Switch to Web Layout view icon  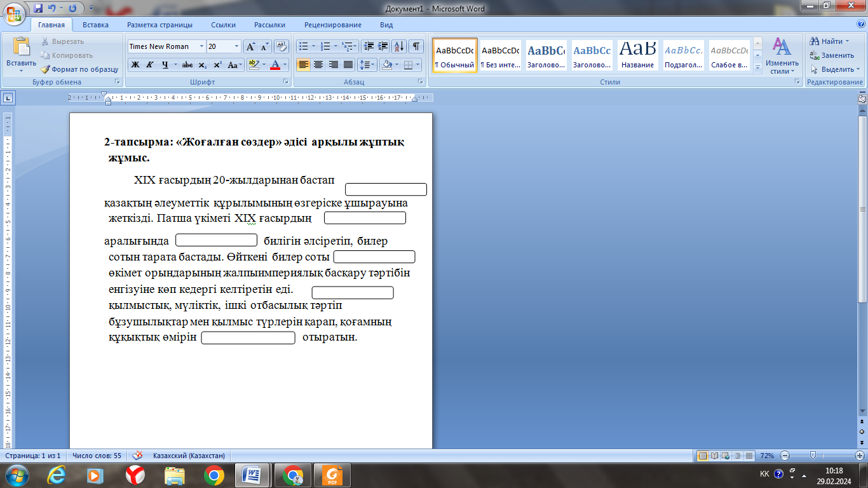(x=726, y=456)
